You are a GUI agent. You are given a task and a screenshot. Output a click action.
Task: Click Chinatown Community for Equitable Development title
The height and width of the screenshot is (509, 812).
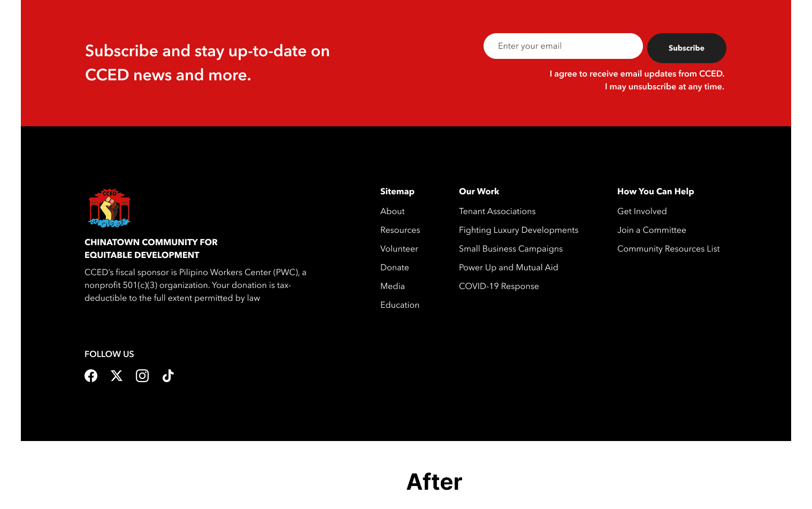151,249
